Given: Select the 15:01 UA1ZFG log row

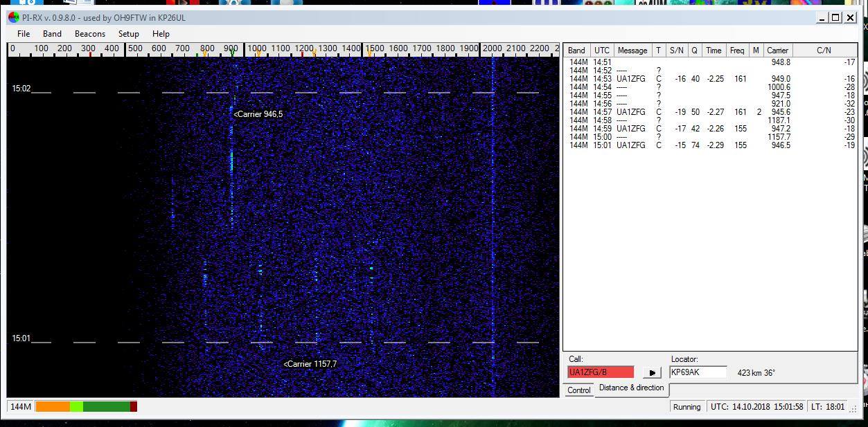Looking at the screenshot, I should [711, 145].
